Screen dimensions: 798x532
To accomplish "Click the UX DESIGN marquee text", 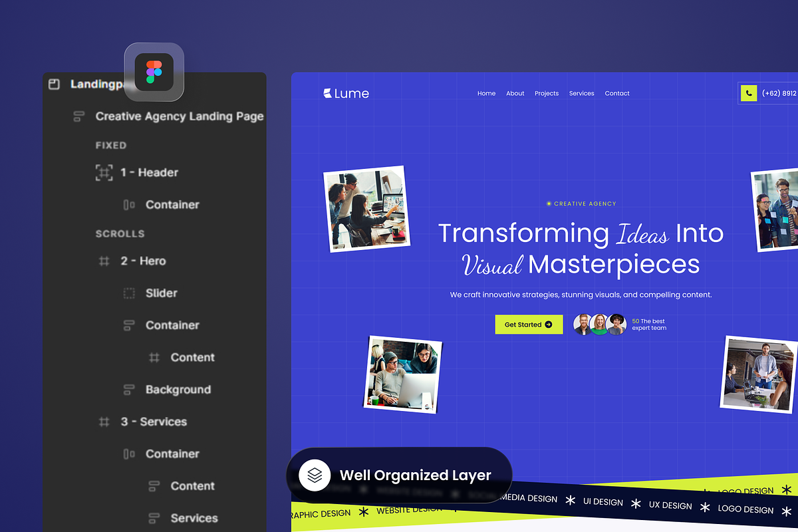I will click(670, 505).
